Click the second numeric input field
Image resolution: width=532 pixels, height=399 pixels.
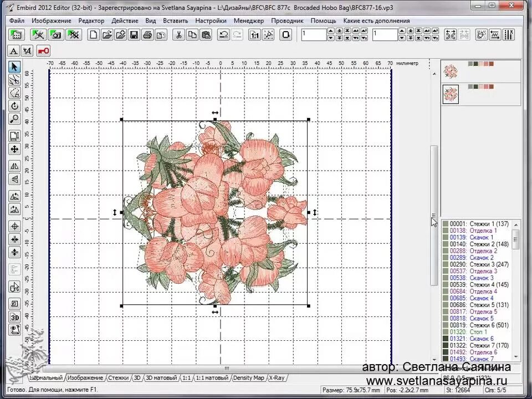coord(385,34)
